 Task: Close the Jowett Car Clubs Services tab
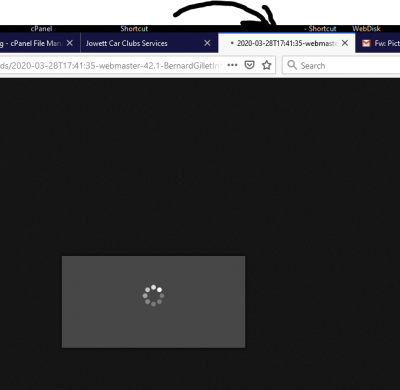coord(207,43)
